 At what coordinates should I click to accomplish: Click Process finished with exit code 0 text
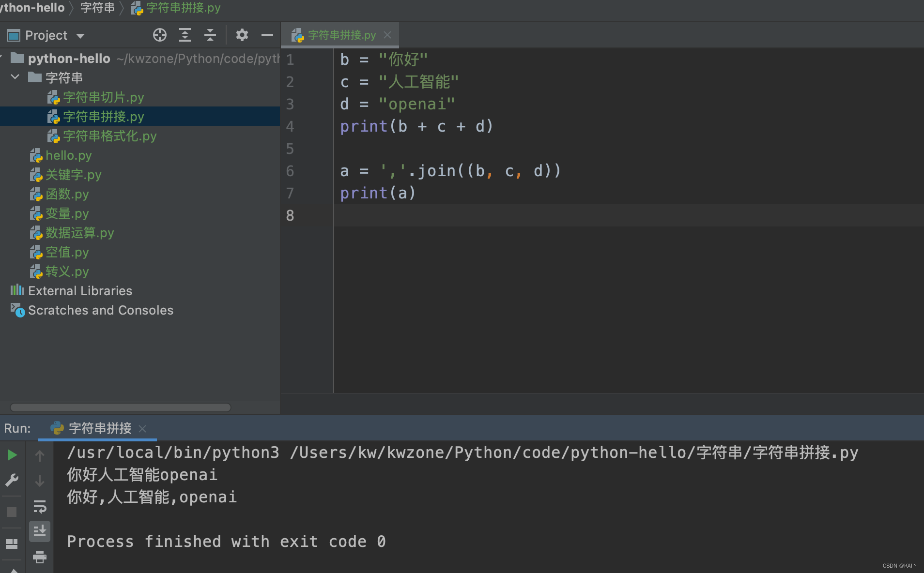pos(227,542)
